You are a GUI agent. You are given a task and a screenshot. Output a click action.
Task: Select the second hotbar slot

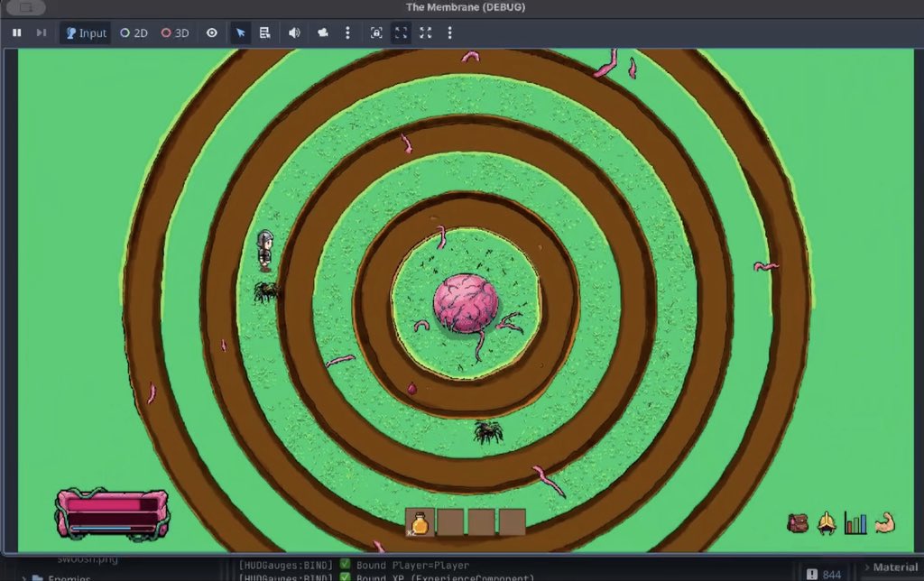pos(450,522)
